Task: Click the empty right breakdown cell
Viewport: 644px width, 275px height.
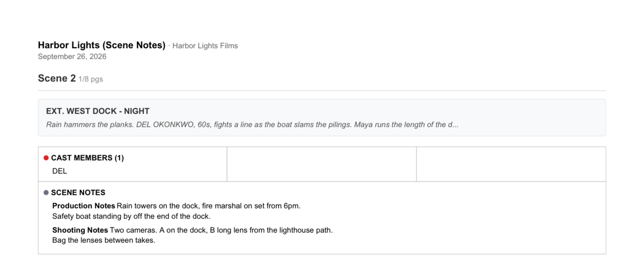Action: pyautogui.click(x=511, y=164)
